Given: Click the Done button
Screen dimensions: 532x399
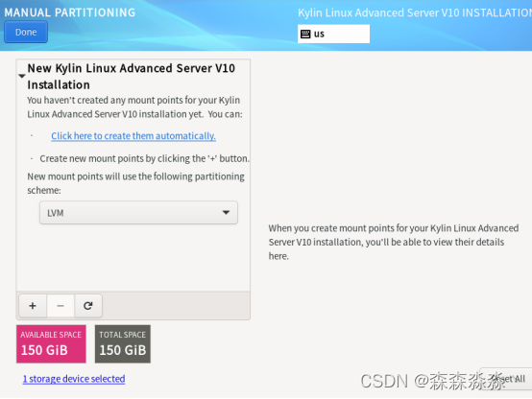Looking at the screenshot, I should (26, 32).
